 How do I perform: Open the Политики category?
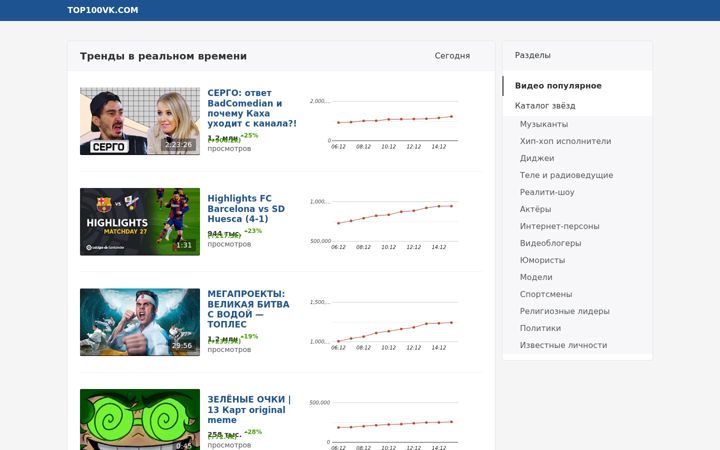pyautogui.click(x=540, y=328)
